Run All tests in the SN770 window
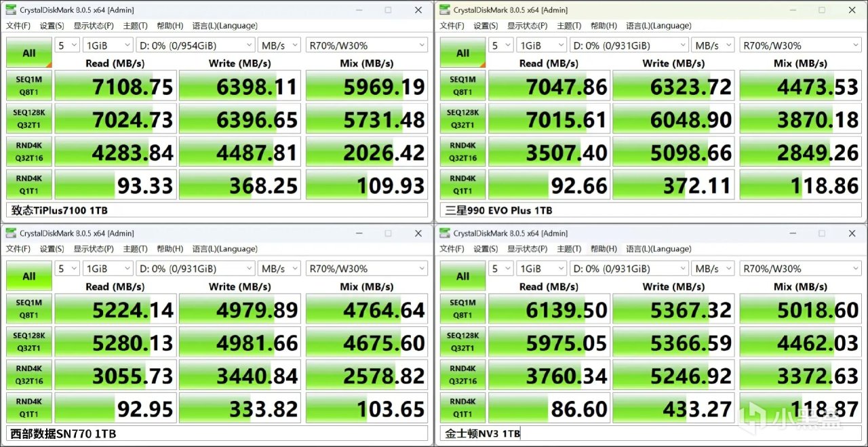Image resolution: width=868 pixels, height=447 pixels. pos(29,275)
